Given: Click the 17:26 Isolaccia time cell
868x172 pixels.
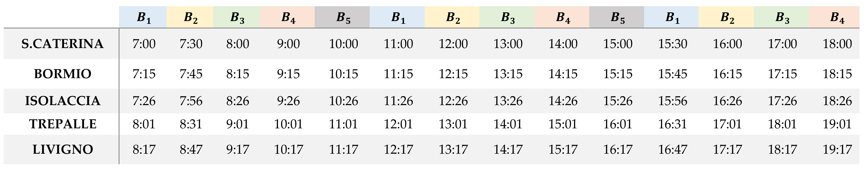Looking at the screenshot, I should click(x=782, y=101).
